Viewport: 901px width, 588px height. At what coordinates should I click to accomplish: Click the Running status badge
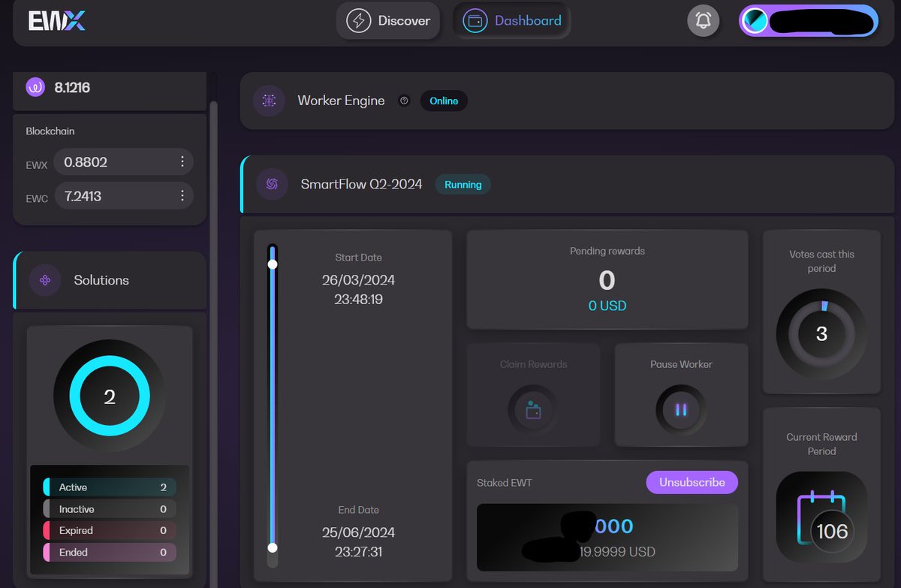tap(463, 184)
